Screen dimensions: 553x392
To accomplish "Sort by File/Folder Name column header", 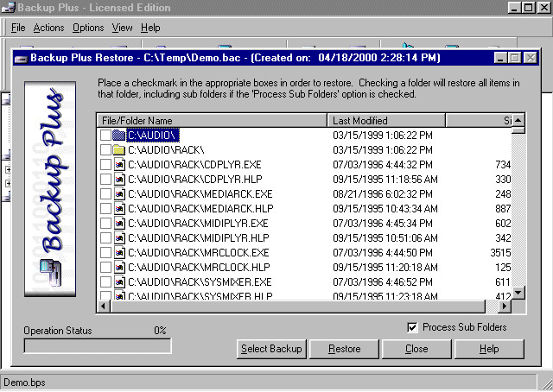I will (212, 121).
